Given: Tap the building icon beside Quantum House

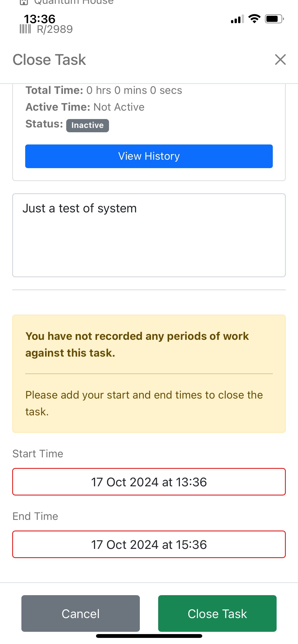Looking at the screenshot, I should coord(24,3).
